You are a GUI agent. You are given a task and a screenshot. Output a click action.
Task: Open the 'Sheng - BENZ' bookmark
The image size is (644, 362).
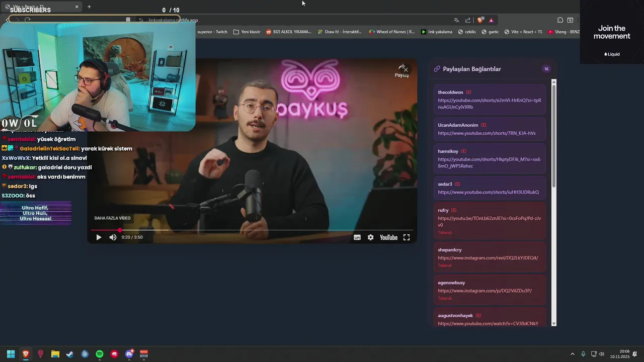pyautogui.click(x=564, y=32)
